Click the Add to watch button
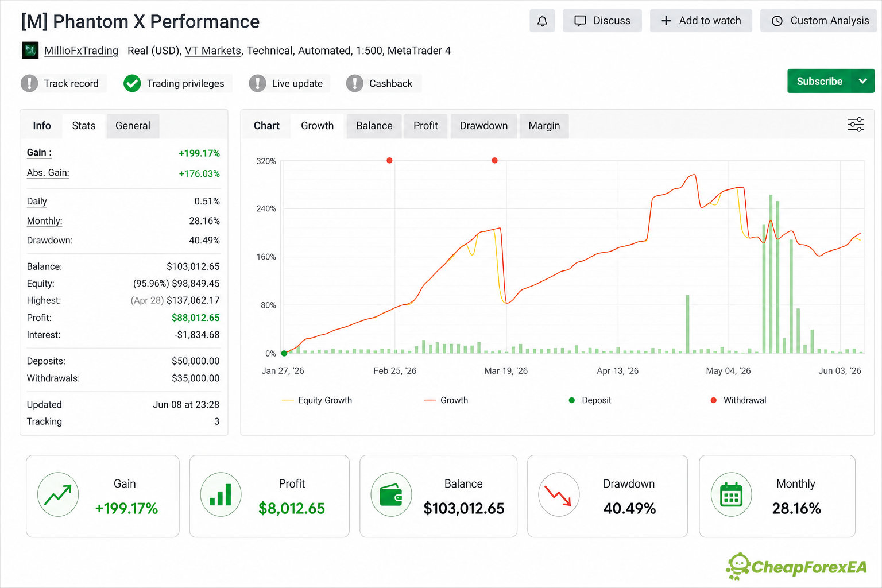 (701, 21)
